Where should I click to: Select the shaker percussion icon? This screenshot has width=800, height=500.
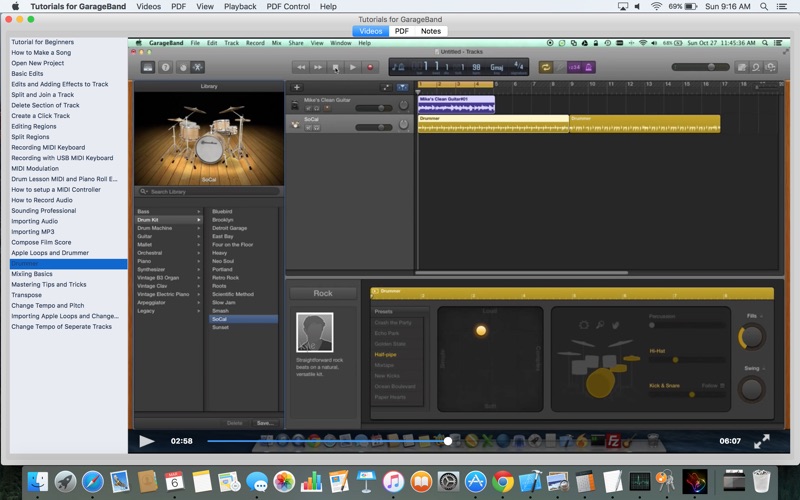600,325
